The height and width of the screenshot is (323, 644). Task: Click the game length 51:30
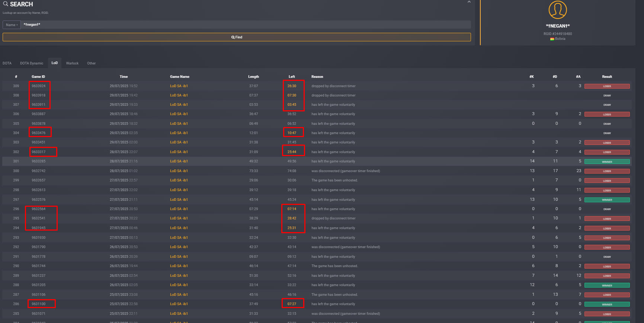click(253, 276)
